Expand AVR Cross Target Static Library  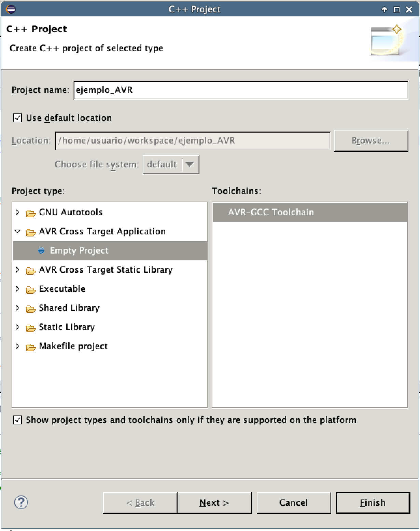coord(17,270)
